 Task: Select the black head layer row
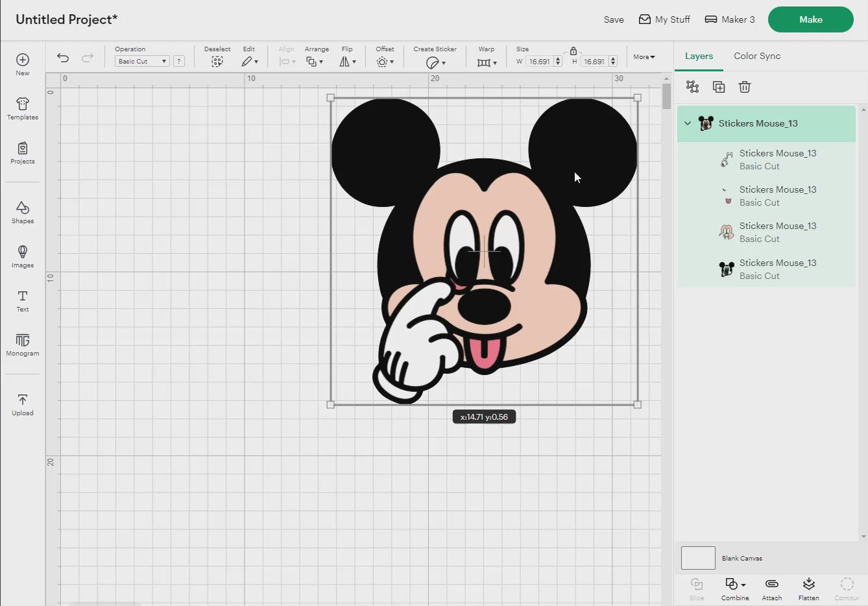click(766, 269)
